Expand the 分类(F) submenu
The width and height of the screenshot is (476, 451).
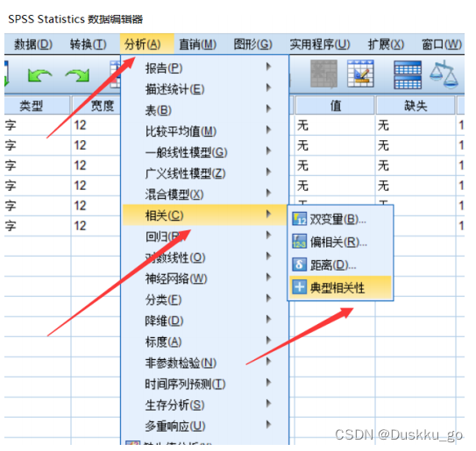point(205,299)
